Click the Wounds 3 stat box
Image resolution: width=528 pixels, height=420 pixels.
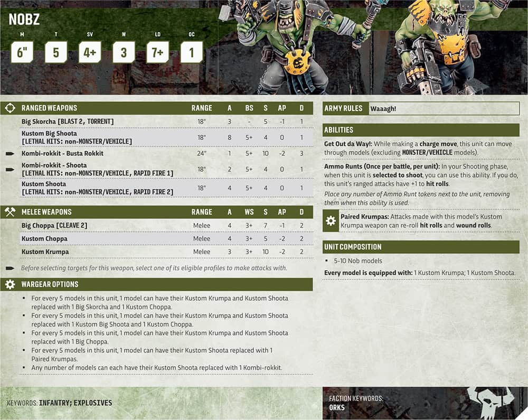124,52
